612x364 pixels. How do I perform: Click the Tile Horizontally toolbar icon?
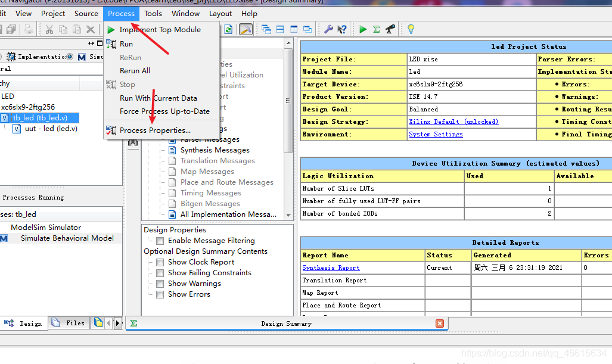coord(280,29)
